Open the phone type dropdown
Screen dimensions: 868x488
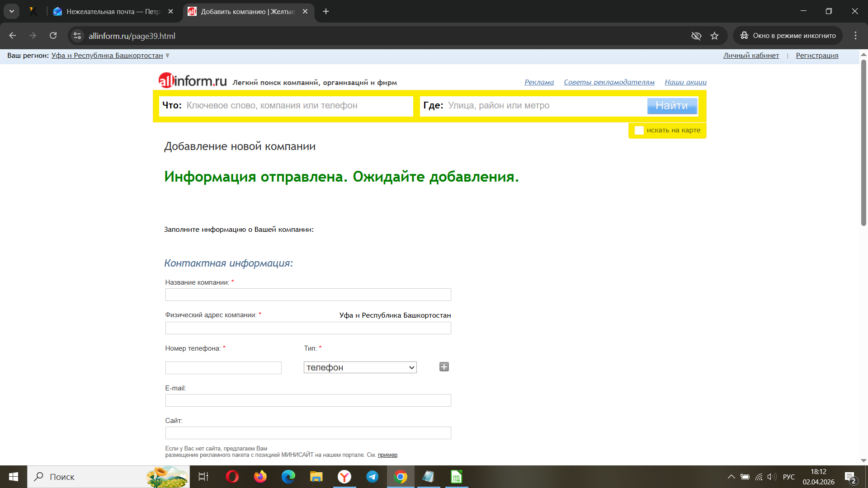point(360,367)
